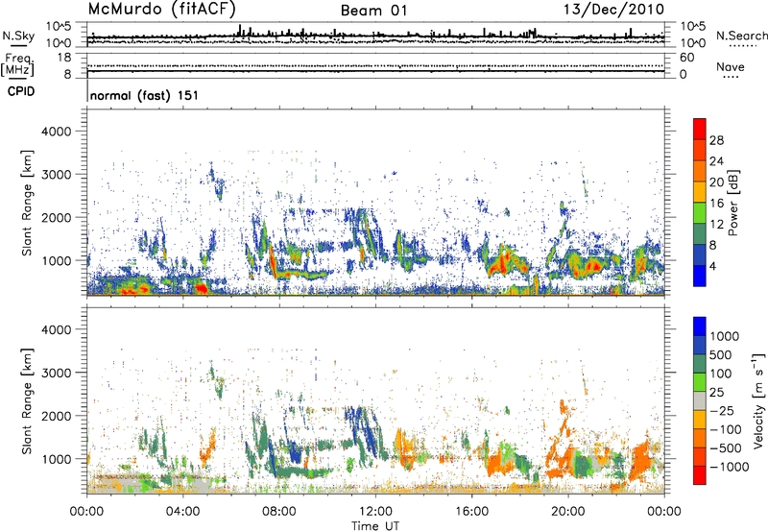
Task: Select the 'N.Search' legend label
Action: [x=741, y=36]
